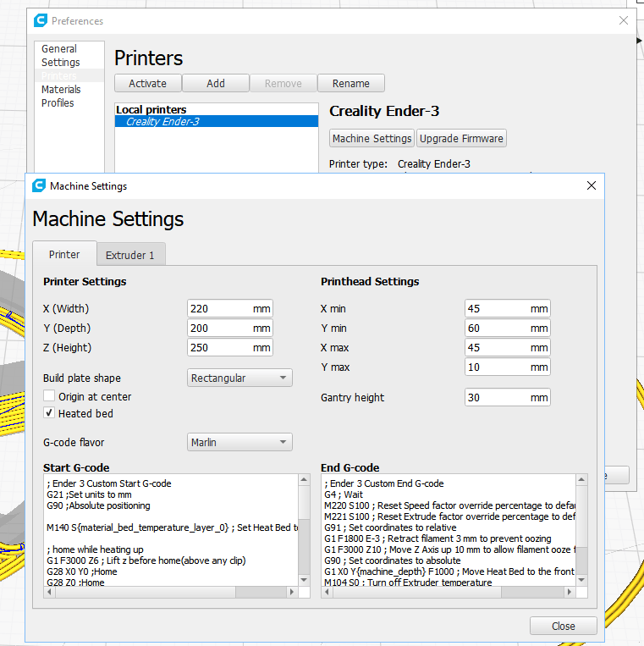
Task: Click inside the End G-code text area
Action: [449, 530]
